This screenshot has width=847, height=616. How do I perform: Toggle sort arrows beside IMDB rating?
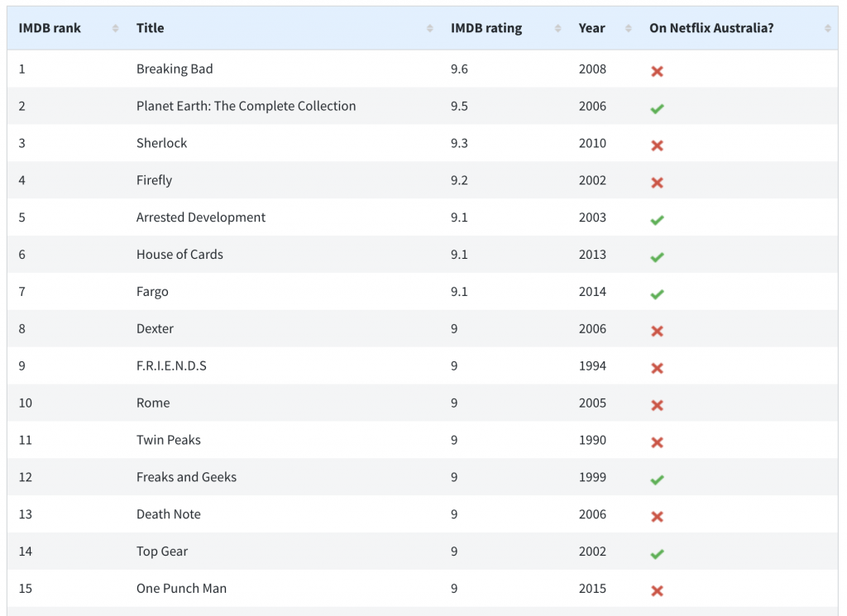click(557, 29)
